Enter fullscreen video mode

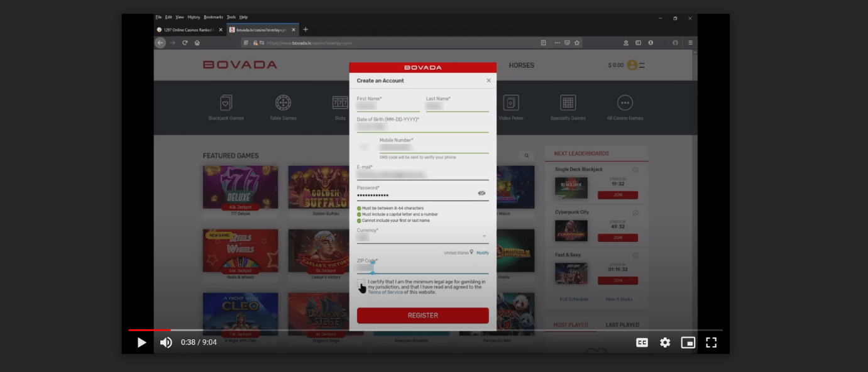[x=711, y=342]
